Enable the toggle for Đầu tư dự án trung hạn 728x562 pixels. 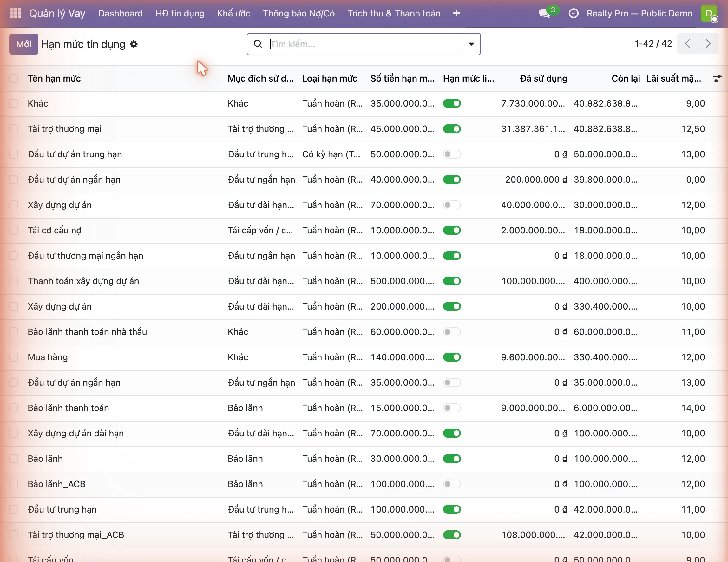(452, 154)
